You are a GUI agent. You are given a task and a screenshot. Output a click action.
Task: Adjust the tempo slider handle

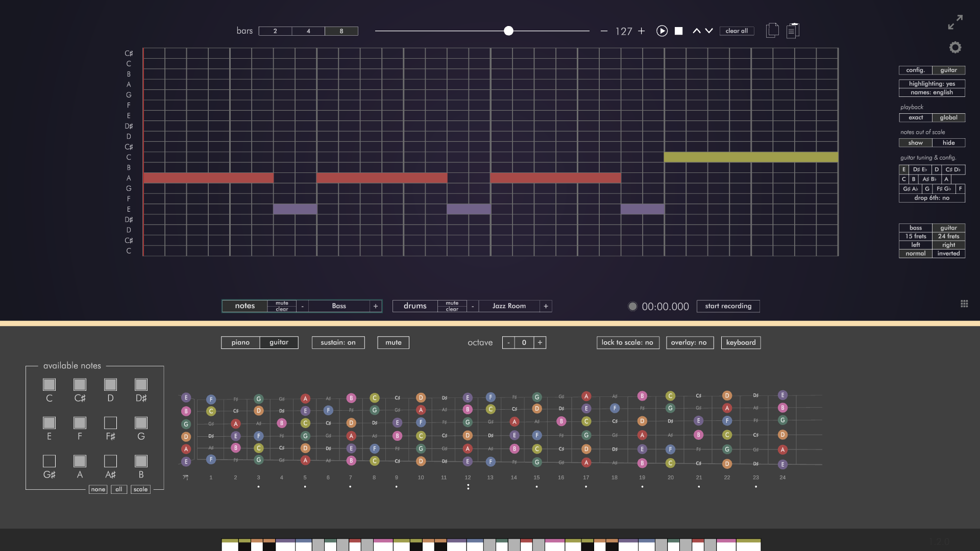pyautogui.click(x=508, y=31)
